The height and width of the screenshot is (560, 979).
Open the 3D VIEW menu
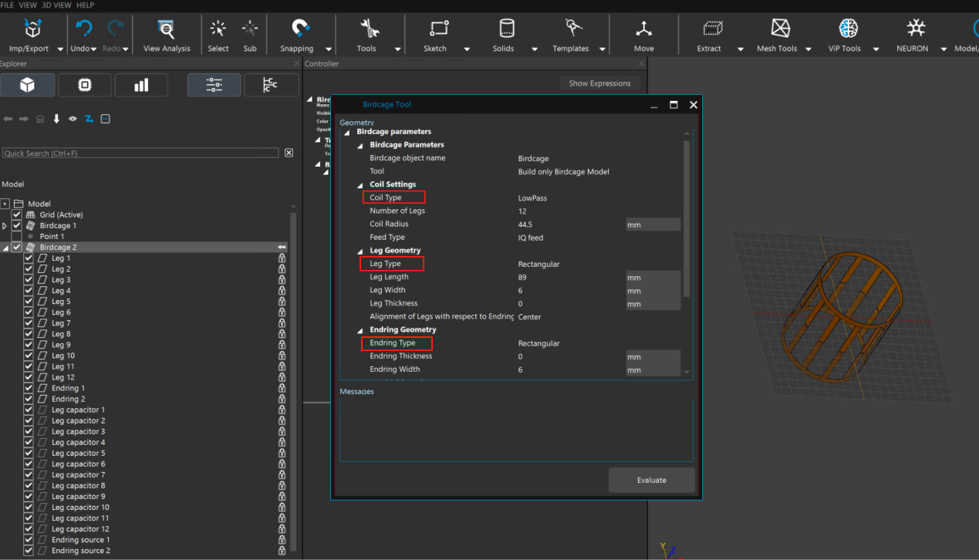[x=57, y=5]
